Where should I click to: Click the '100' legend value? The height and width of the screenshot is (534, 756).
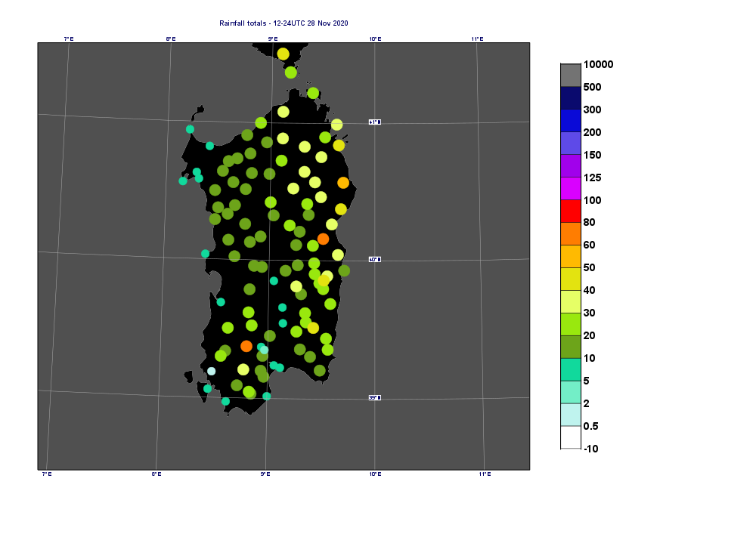(x=592, y=200)
